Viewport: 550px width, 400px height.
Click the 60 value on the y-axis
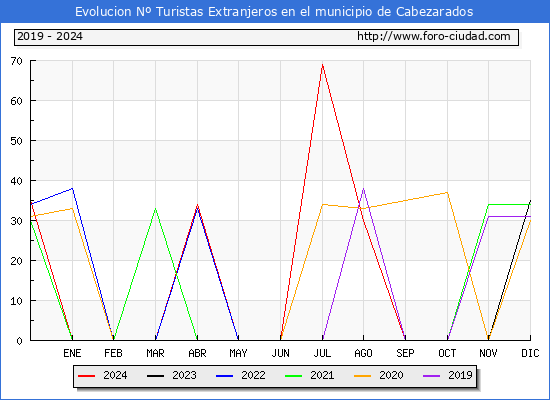pyautogui.click(x=16, y=101)
